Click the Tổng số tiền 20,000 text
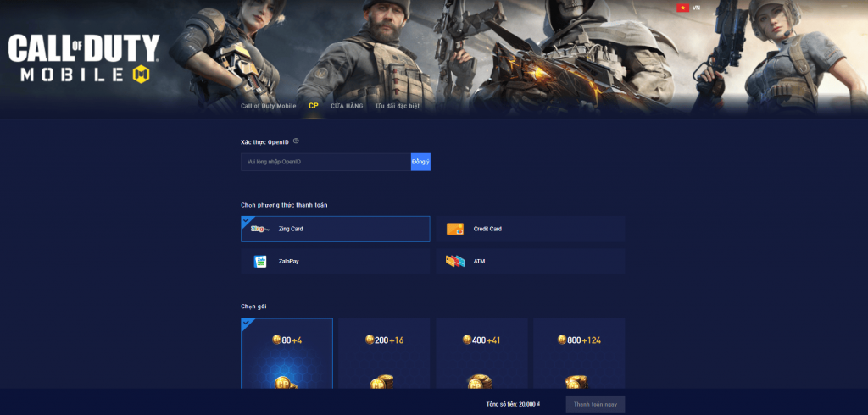 (513, 404)
